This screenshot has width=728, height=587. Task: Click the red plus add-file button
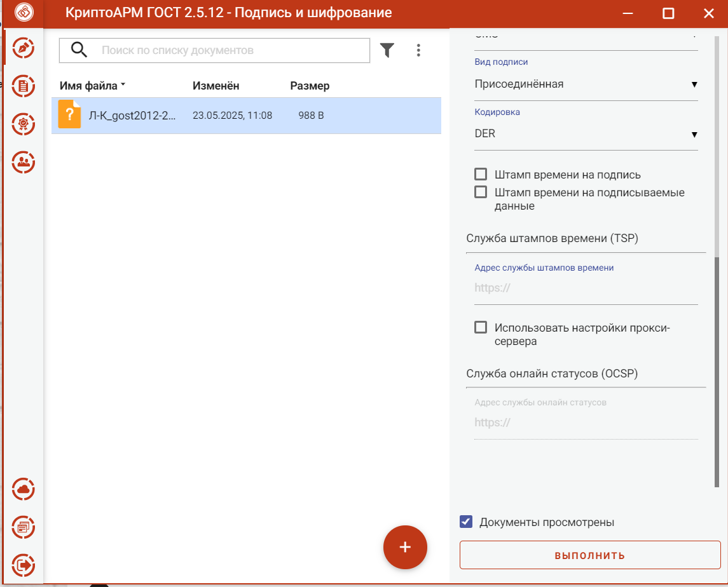click(405, 547)
